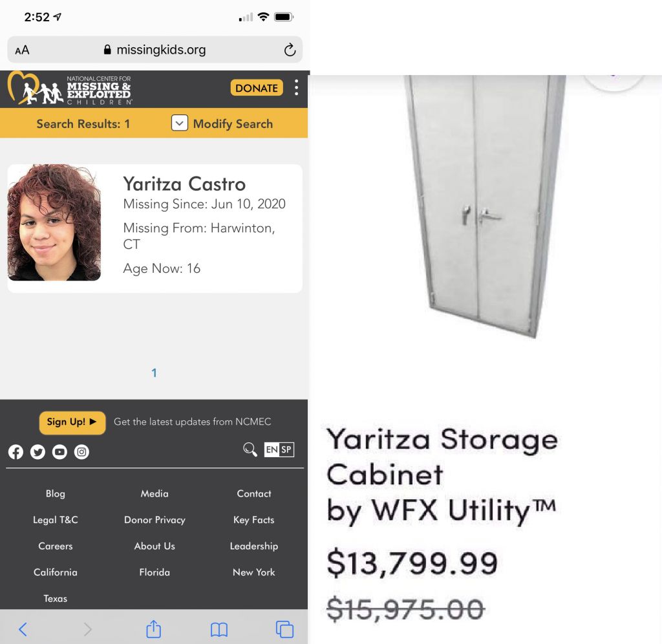The width and height of the screenshot is (662, 644).
Task: Switch language to EN
Action: [x=272, y=449]
